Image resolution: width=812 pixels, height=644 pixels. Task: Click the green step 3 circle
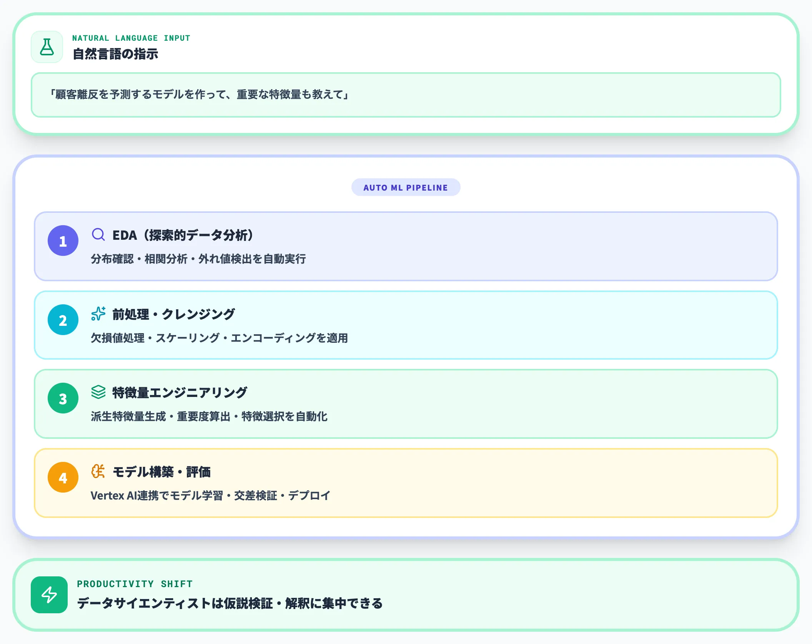tap(63, 398)
